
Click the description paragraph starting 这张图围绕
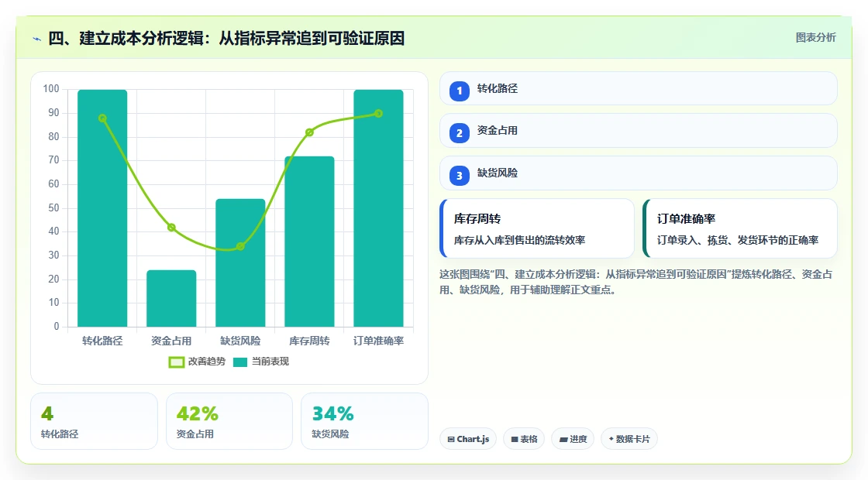635,282
